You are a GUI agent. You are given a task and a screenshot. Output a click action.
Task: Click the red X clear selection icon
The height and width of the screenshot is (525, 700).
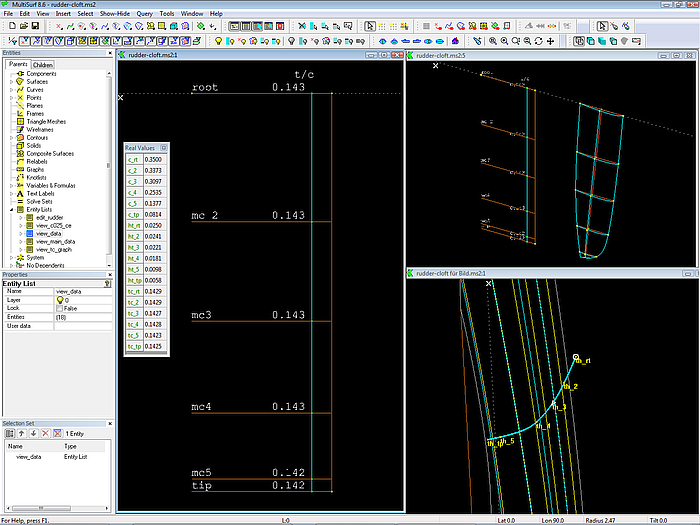pyautogui.click(x=46, y=433)
